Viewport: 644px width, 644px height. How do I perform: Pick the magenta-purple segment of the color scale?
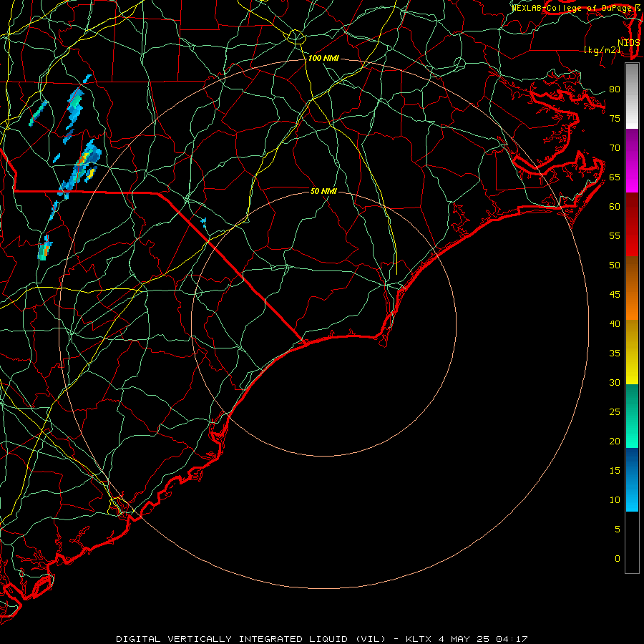pyautogui.click(x=632, y=160)
